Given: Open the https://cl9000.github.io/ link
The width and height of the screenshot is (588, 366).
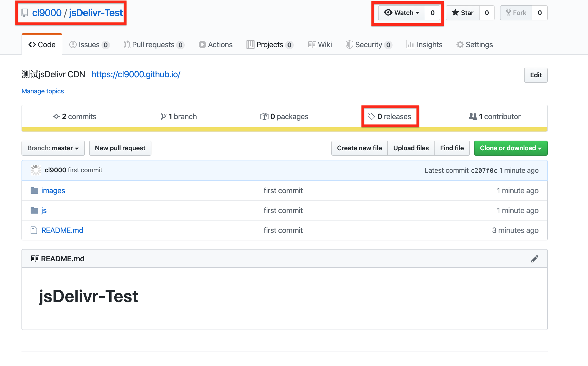Looking at the screenshot, I should 136,74.
